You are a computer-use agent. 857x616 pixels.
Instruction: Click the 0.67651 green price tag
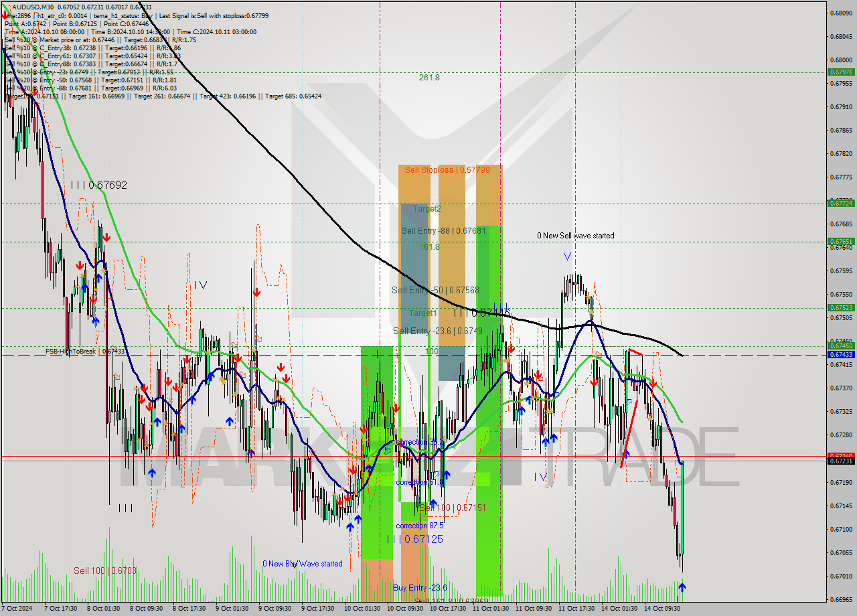841,241
